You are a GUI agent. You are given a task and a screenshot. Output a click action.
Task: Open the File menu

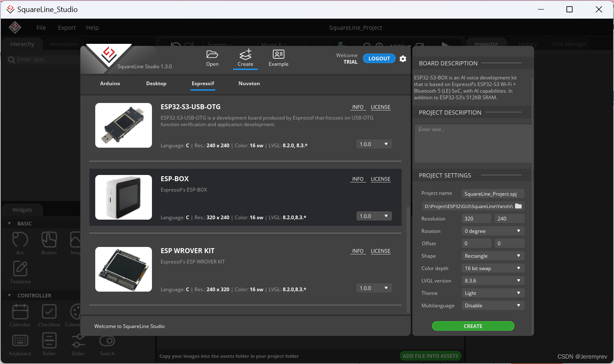point(41,28)
